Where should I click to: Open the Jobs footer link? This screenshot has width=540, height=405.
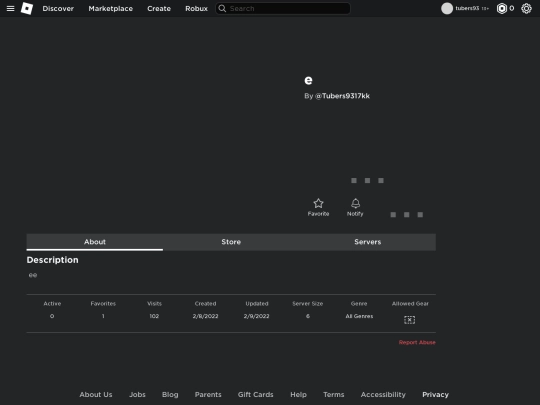(137, 395)
